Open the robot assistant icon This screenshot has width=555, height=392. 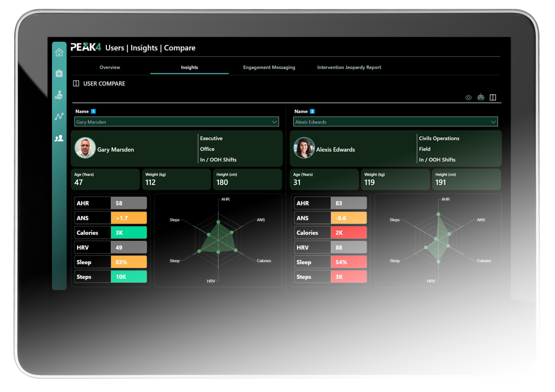481,97
